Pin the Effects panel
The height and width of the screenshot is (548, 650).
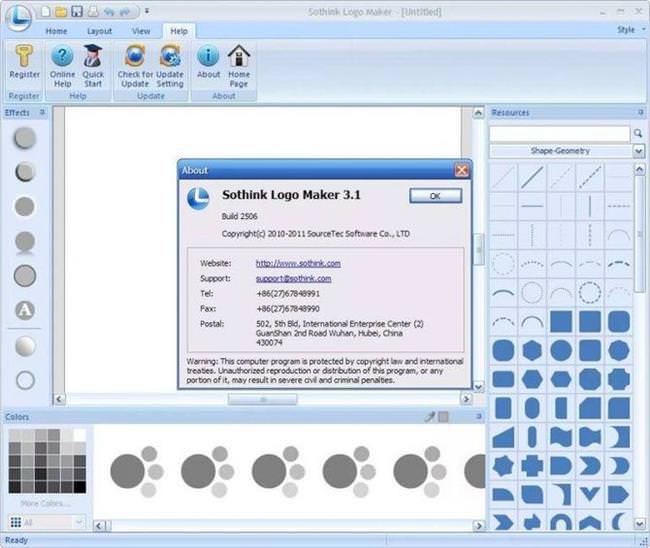42,112
